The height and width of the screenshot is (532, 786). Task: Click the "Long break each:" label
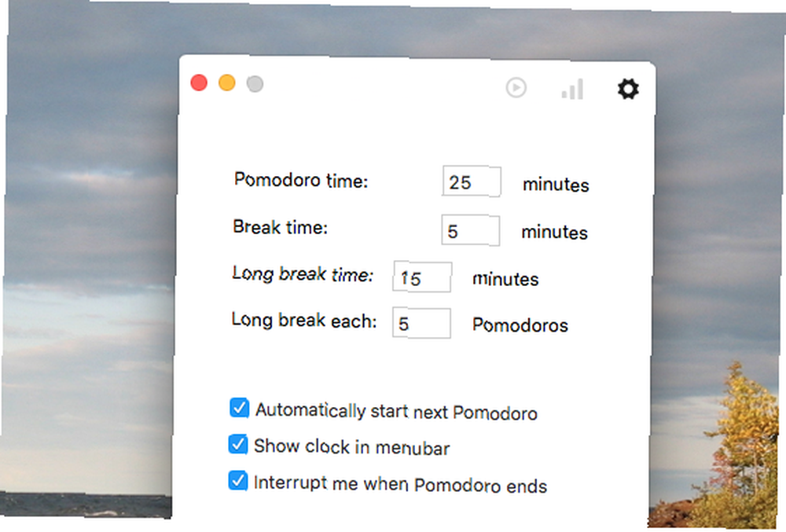[x=304, y=320]
